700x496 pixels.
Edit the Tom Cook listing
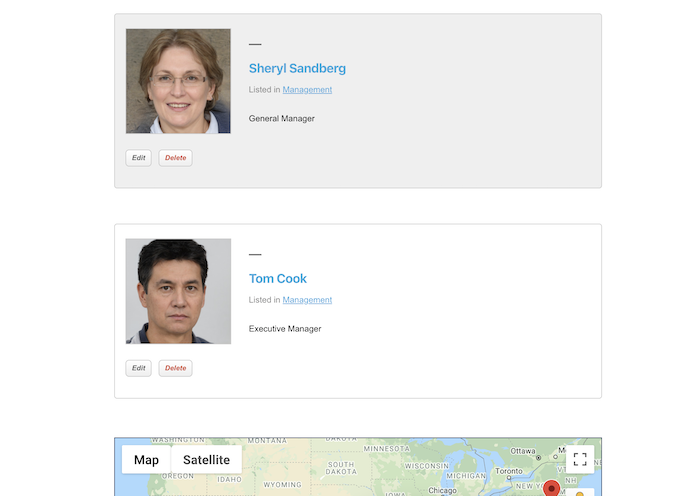click(x=138, y=368)
